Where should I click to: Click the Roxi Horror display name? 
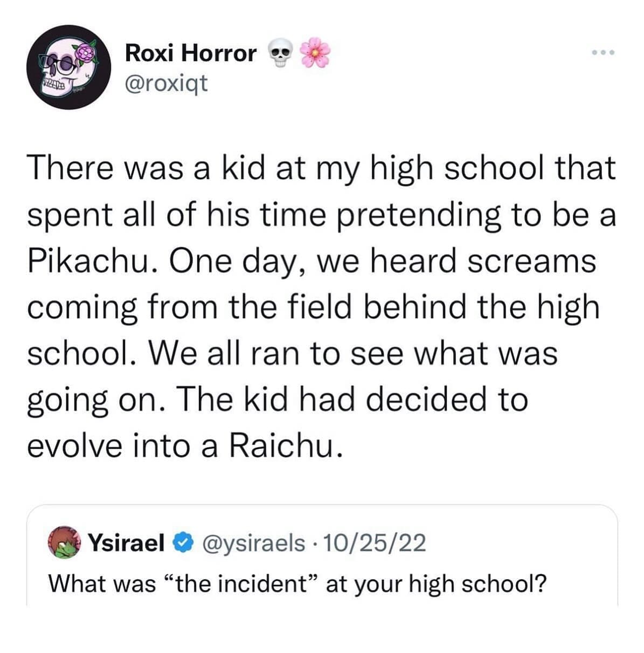tap(190, 53)
